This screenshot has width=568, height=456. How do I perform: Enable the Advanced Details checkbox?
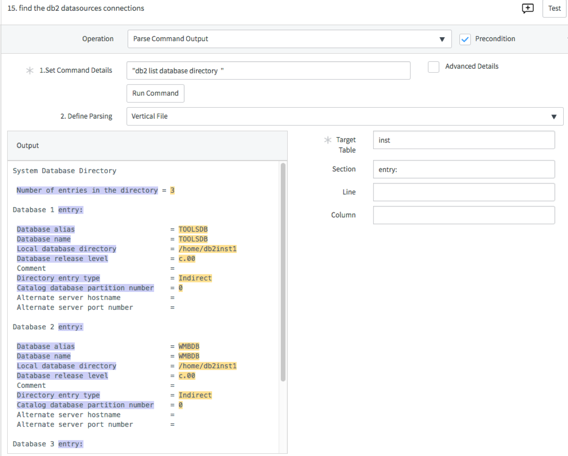tap(433, 67)
